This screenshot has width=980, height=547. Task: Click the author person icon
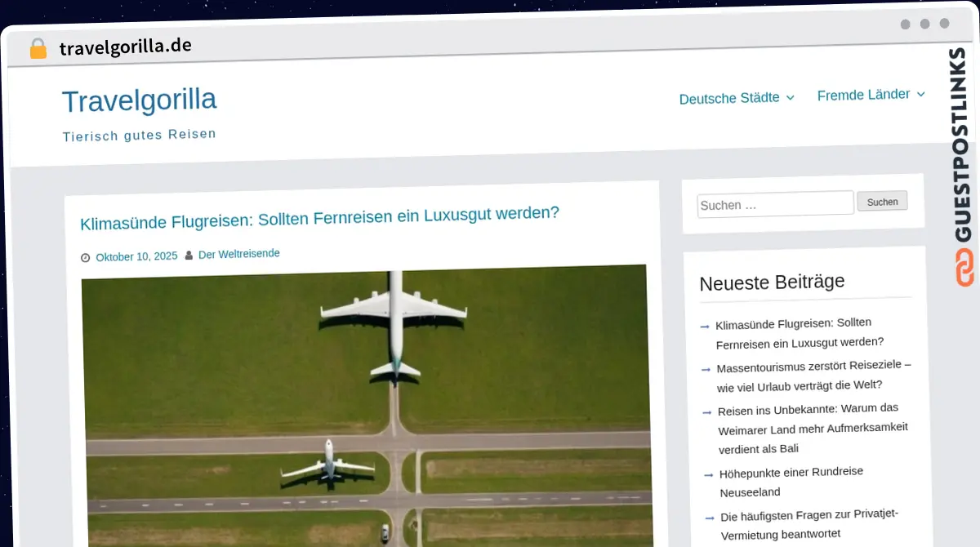coord(189,256)
